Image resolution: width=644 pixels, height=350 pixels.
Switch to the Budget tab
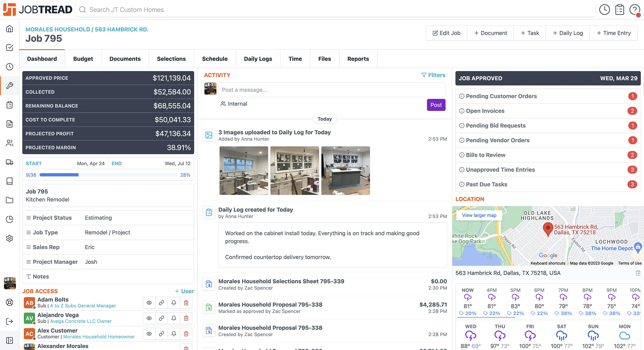coord(83,59)
